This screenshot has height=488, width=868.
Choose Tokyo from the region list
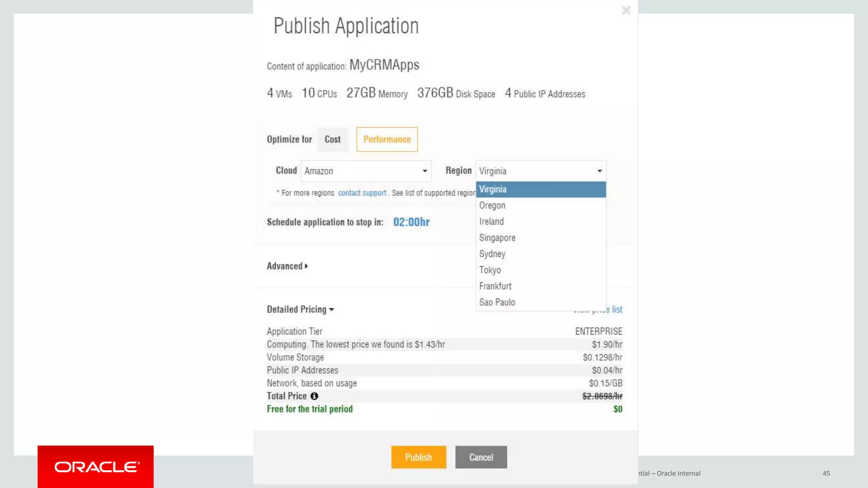(x=541, y=270)
